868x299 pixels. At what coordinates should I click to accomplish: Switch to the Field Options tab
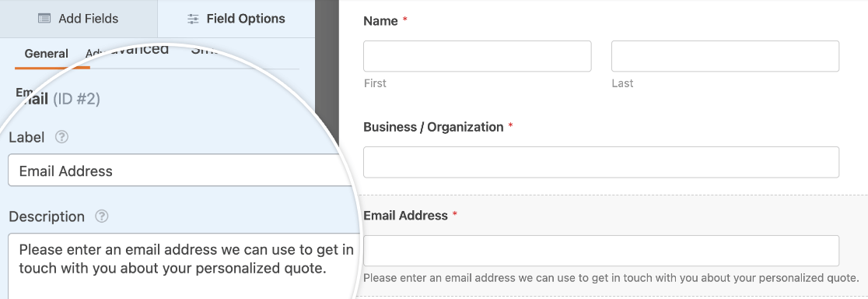point(236,19)
